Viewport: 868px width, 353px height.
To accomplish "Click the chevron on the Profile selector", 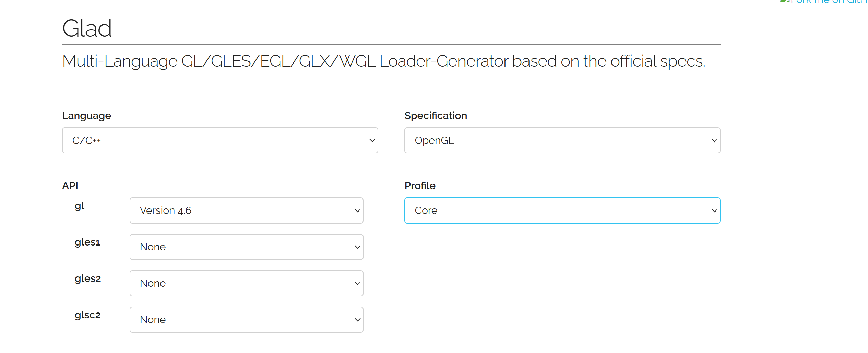I will 714,210.
